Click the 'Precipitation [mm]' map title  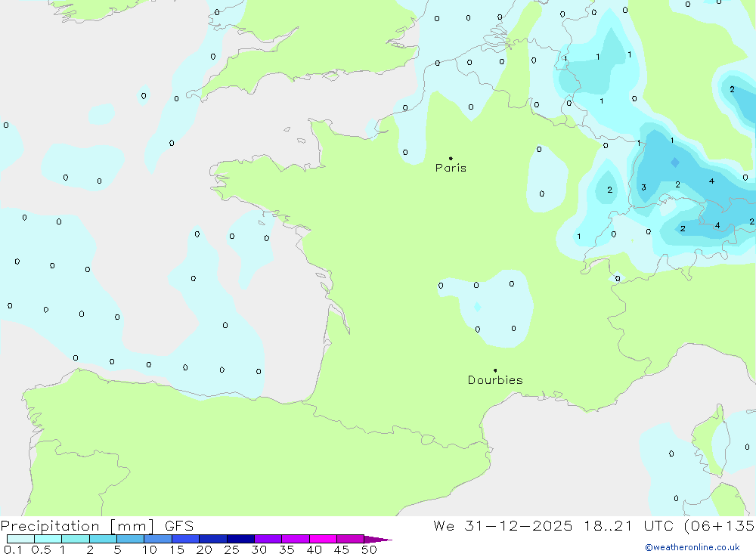point(78,525)
